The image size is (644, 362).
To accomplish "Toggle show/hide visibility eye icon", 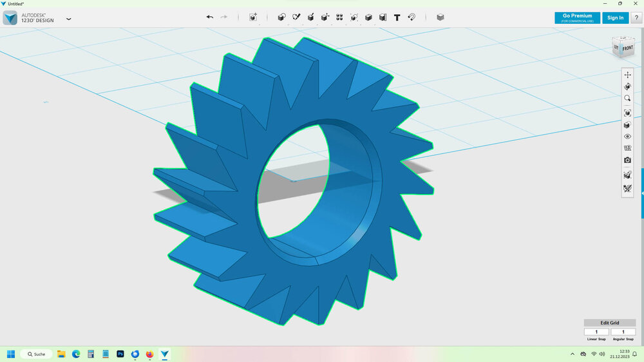I will point(627,137).
